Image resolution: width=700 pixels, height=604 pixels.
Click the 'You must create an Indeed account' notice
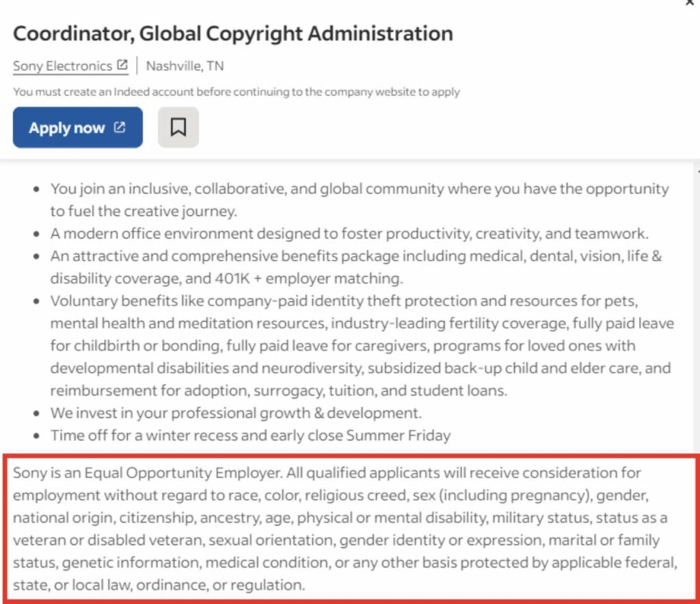click(236, 92)
